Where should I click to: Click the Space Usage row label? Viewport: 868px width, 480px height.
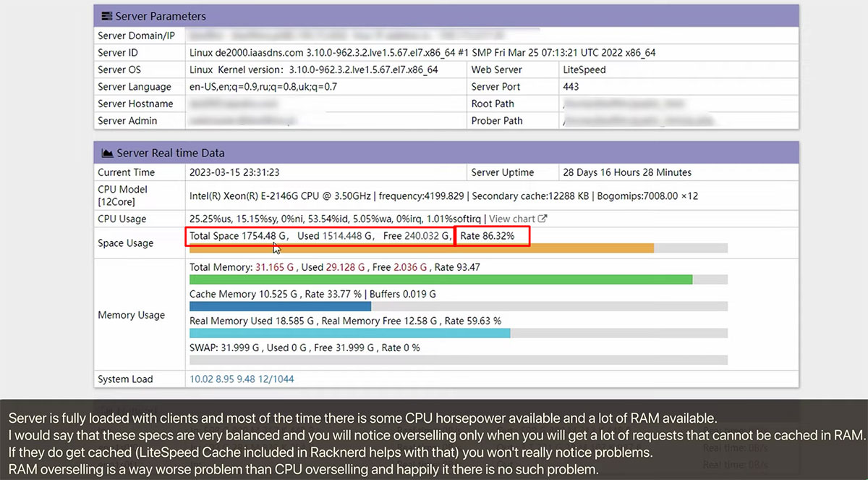click(126, 243)
